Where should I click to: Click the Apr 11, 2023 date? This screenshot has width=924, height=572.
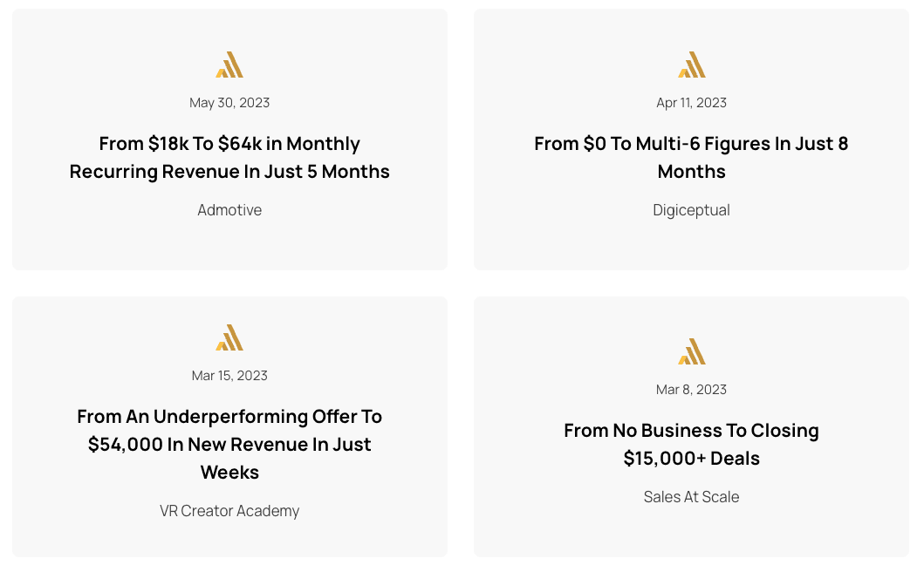(691, 103)
